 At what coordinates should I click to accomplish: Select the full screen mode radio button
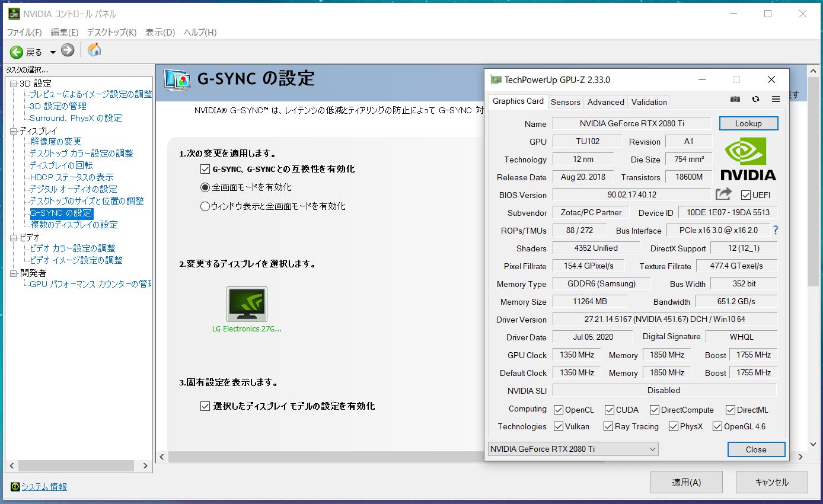pyautogui.click(x=205, y=187)
